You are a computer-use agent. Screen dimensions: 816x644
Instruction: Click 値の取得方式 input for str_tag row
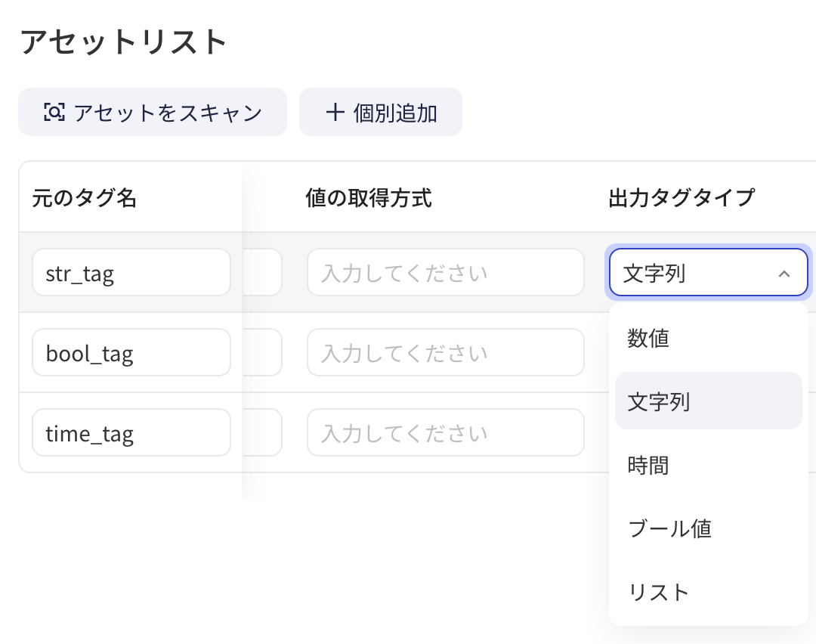[x=446, y=272]
